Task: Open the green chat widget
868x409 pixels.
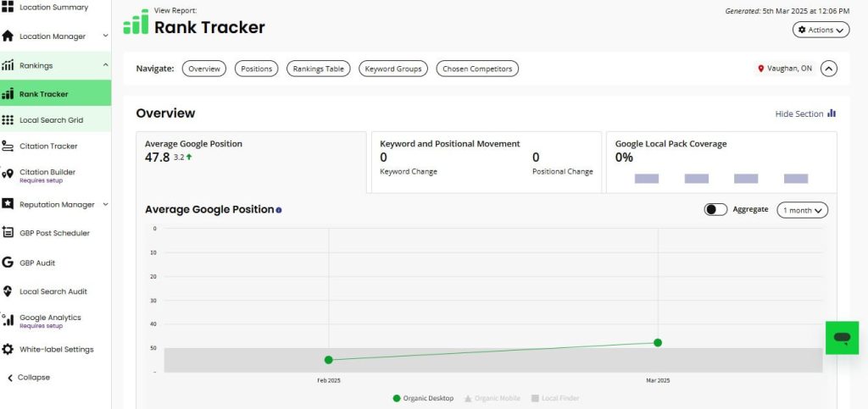Action: (x=842, y=338)
